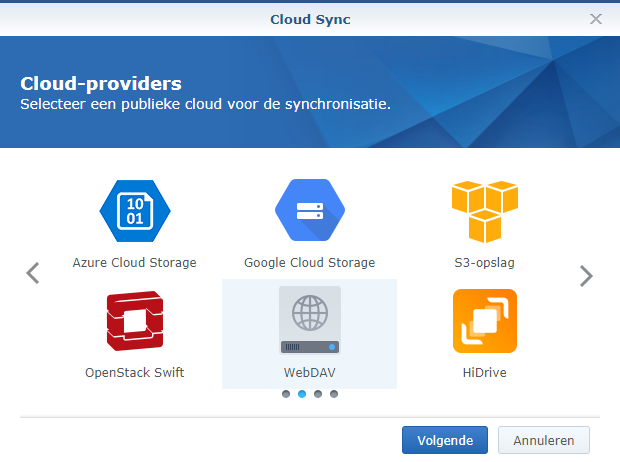Viewport: 620px width, 462px height.
Task: Select the highlighted second page dot
Action: coord(302,394)
